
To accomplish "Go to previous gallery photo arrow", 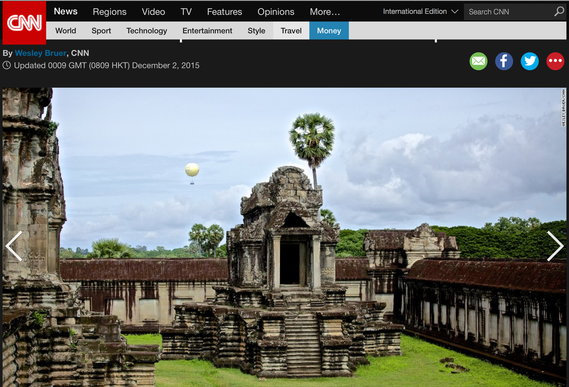I will point(14,246).
